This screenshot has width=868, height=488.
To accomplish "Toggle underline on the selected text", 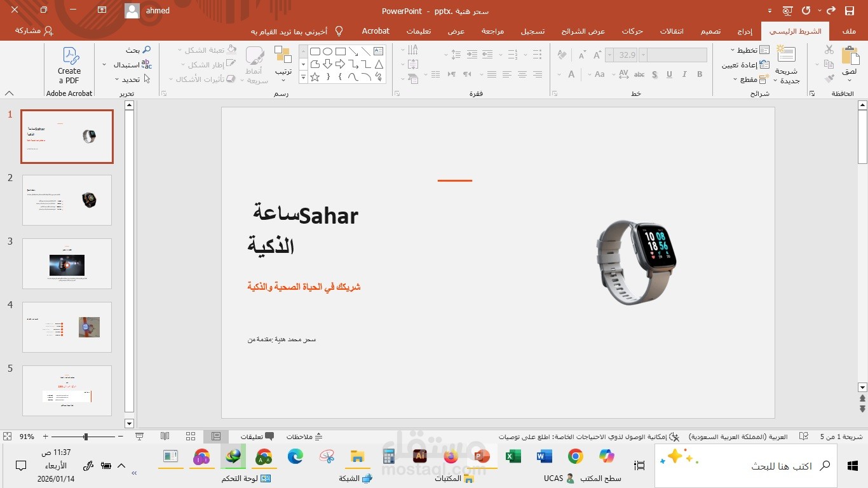I will pos(669,74).
